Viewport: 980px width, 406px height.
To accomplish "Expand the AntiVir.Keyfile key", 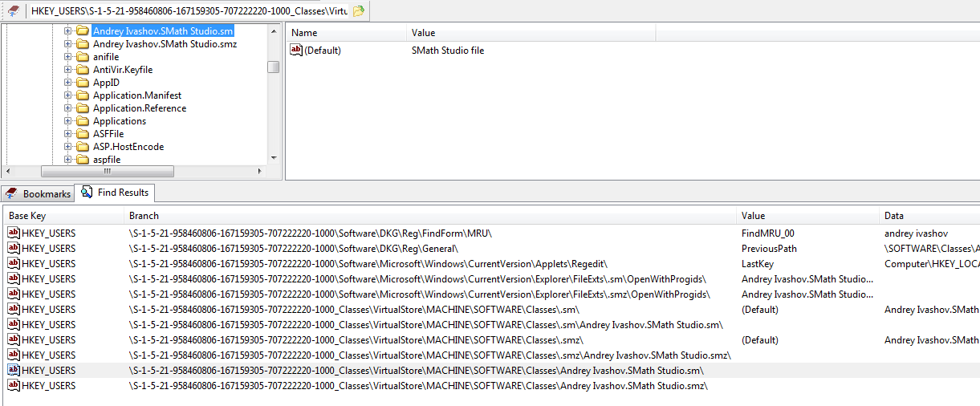I will [x=68, y=70].
